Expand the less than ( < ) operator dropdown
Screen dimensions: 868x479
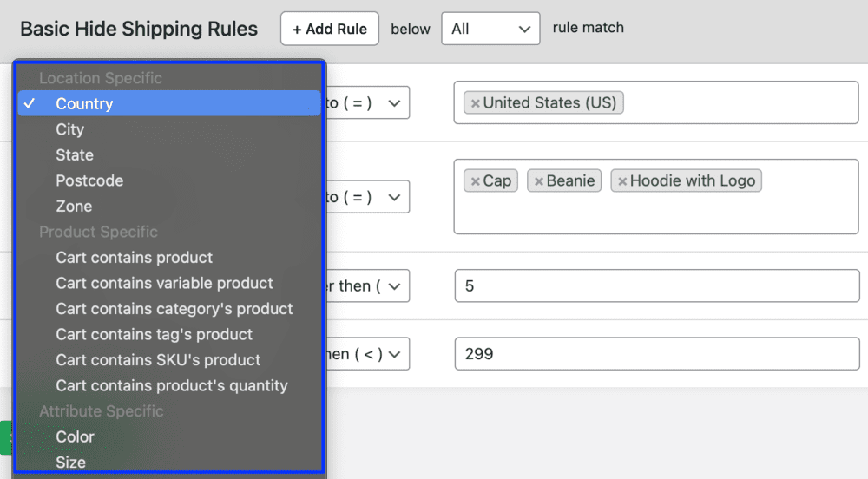click(x=366, y=354)
